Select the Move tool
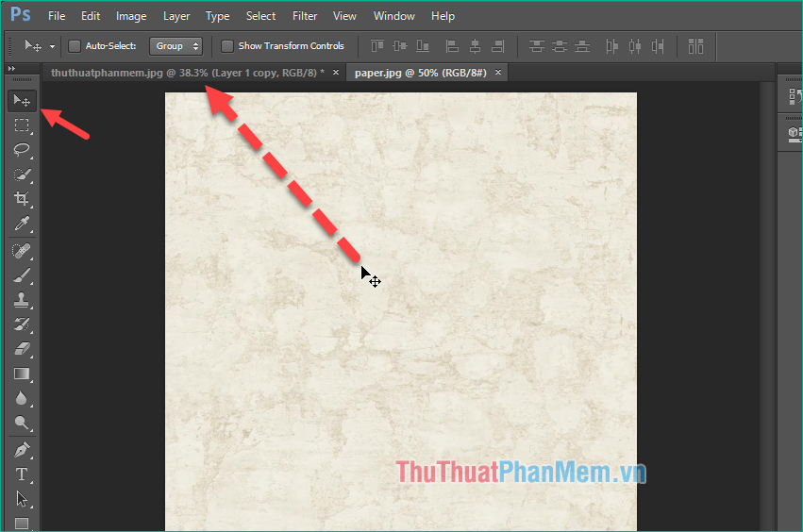This screenshot has height=532, width=803. [x=22, y=100]
